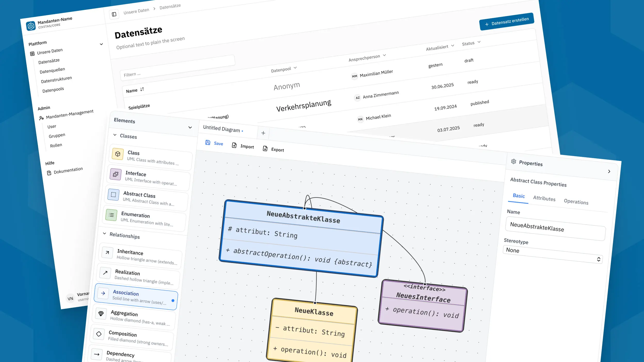Toggle the sidebar panel icon near breadcrumbs
The width and height of the screenshot is (644, 362).
114,14
